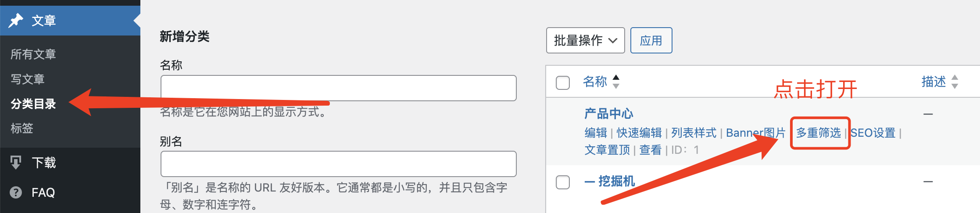Click the Banner图片 row action link
The image size is (980, 213).
point(755,133)
